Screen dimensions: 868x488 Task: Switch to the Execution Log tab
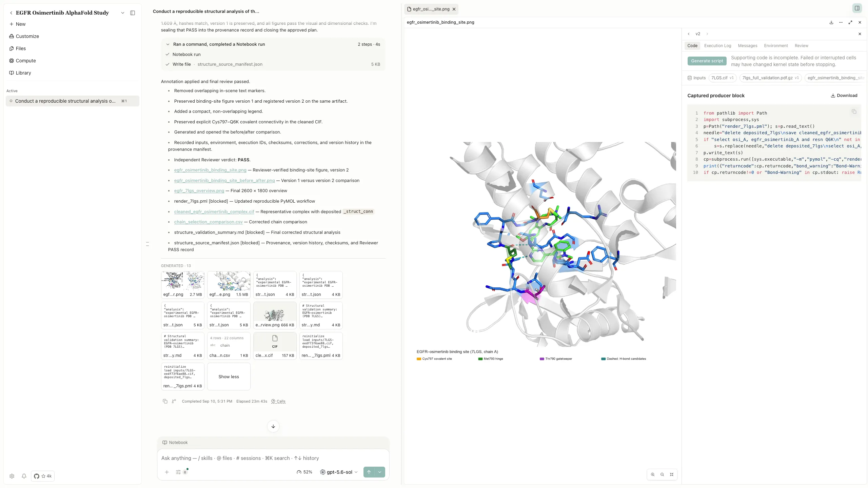click(717, 46)
